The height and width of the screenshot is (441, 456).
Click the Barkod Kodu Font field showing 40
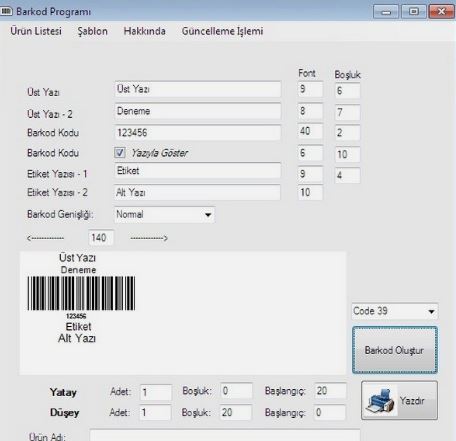[x=310, y=131]
